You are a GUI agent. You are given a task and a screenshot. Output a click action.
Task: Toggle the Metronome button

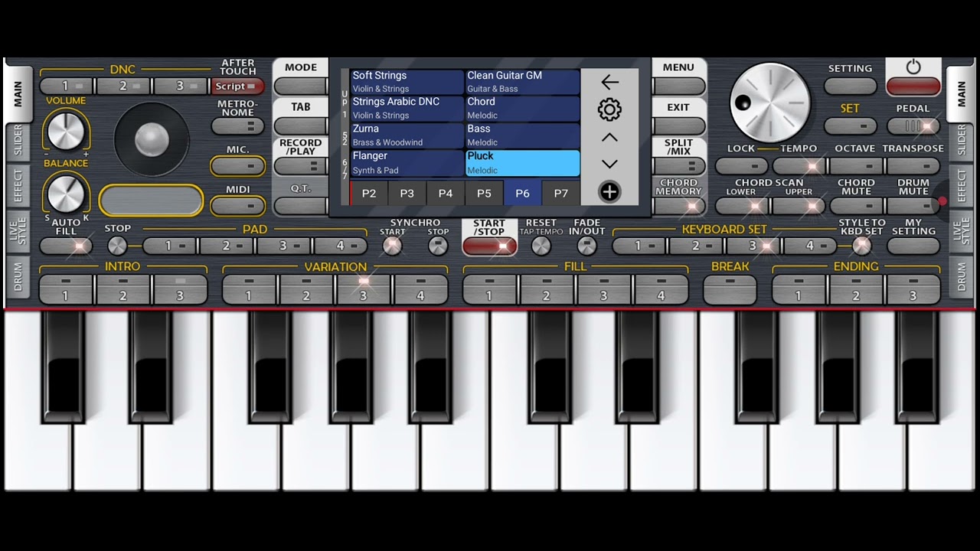point(237,126)
